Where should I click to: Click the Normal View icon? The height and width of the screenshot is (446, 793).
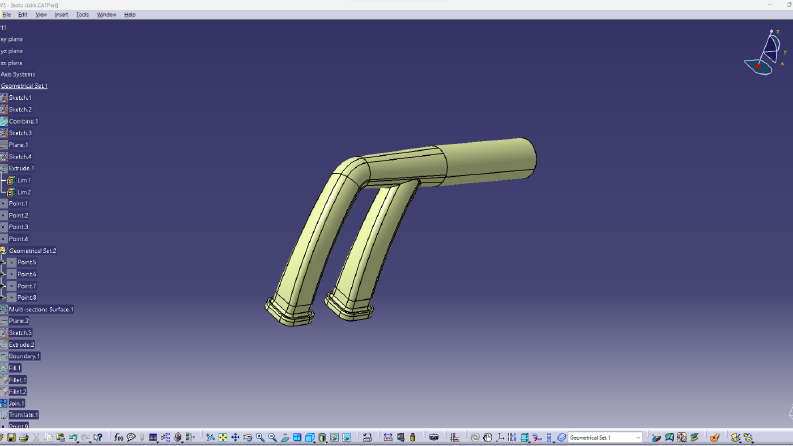pyautogui.click(x=285, y=437)
